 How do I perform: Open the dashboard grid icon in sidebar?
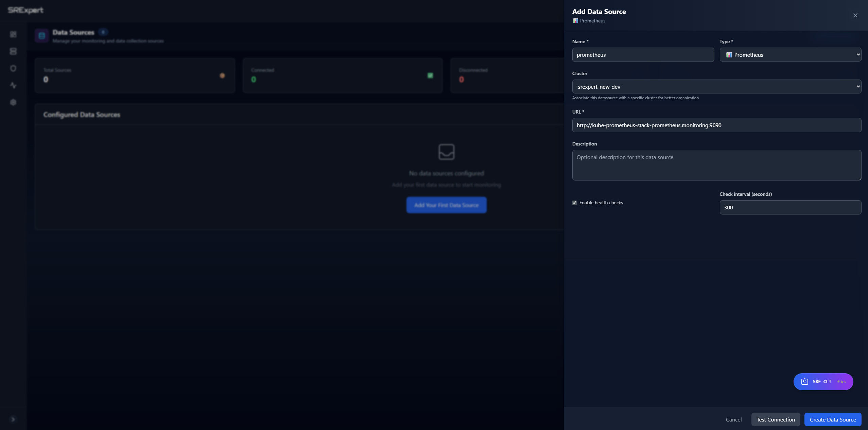14,34
